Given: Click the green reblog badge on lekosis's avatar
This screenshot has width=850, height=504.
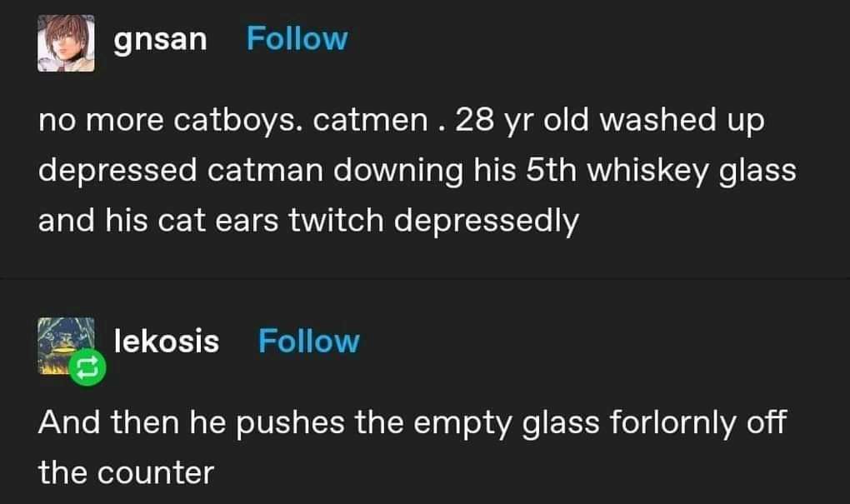Looking at the screenshot, I should coord(87,368).
